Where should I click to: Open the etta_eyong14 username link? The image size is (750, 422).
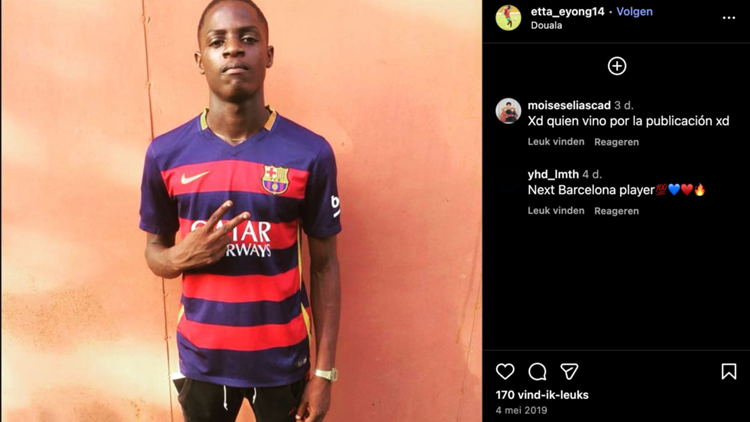pos(567,11)
